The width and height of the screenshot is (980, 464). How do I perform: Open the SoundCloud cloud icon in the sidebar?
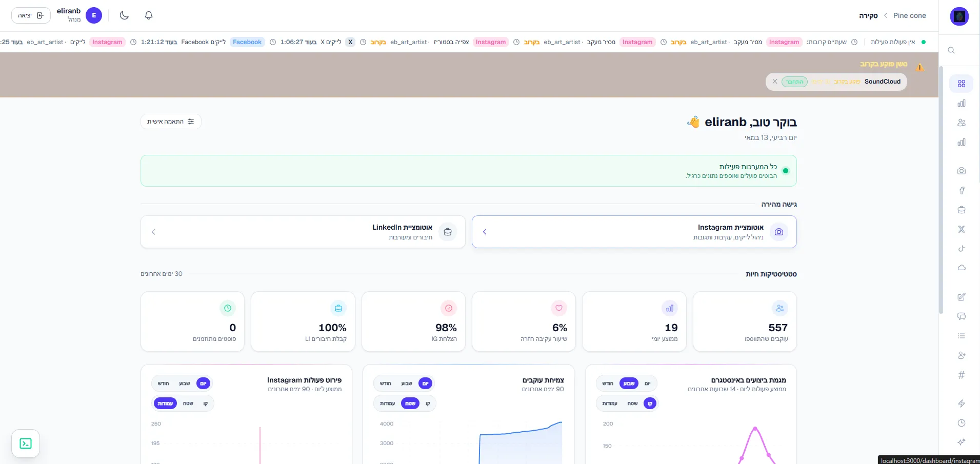point(962,268)
